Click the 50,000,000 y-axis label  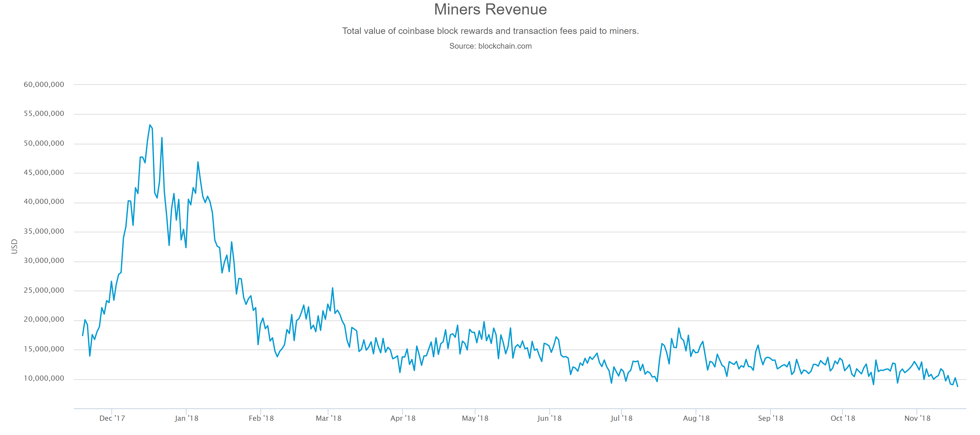coord(44,143)
